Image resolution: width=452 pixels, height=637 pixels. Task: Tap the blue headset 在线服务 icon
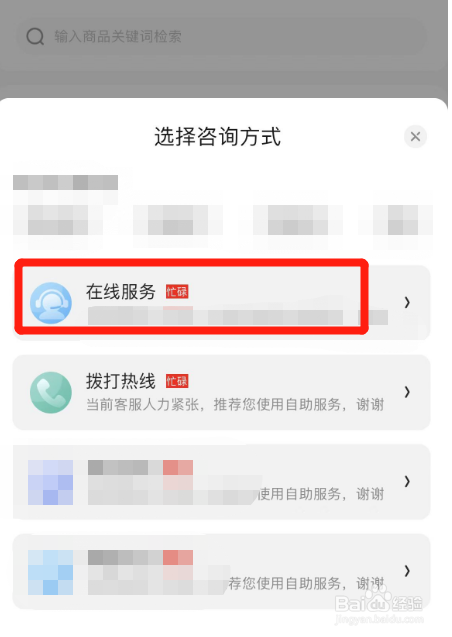tap(51, 303)
